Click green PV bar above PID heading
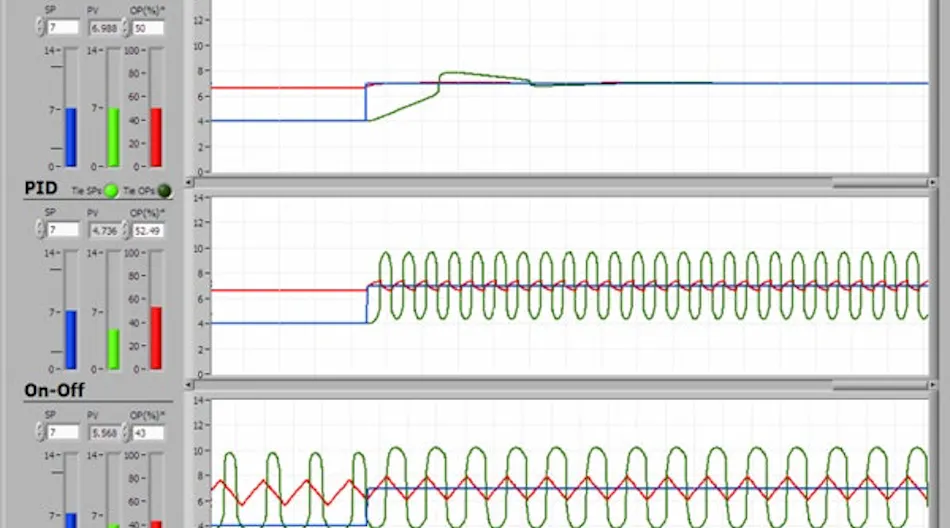The height and width of the screenshot is (528, 950). (113, 107)
